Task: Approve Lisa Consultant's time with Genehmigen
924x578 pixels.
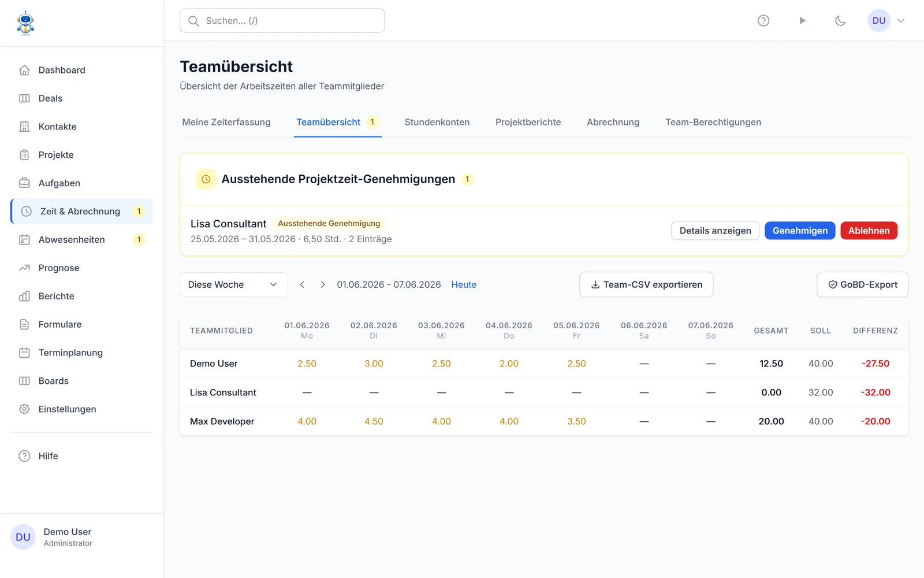Action: click(800, 231)
